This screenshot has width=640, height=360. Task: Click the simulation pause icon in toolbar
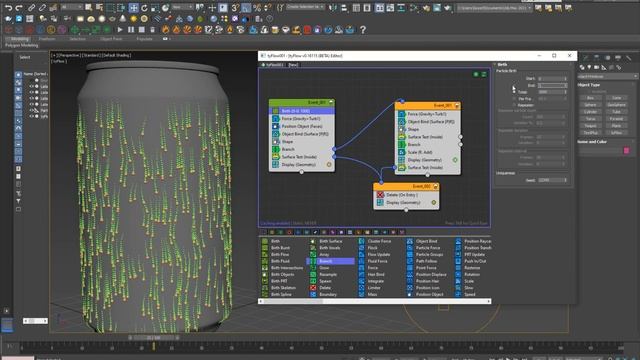[x=131, y=30]
